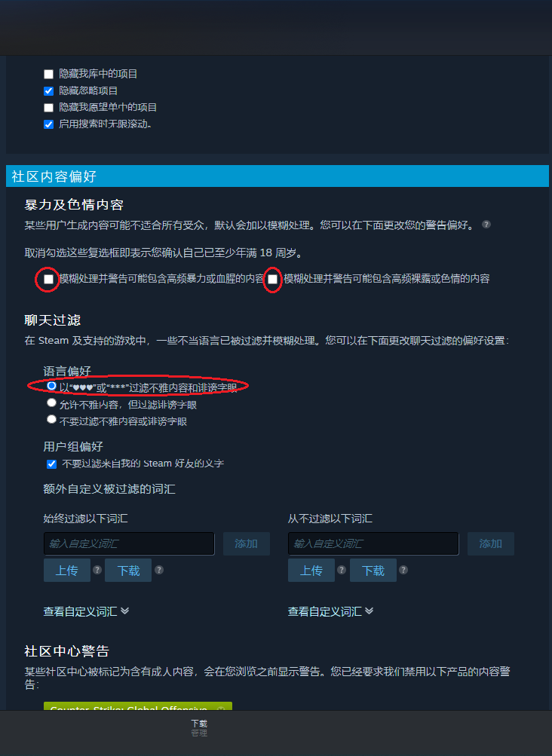Uncheck 隐藏忽略项目 checkbox

49,90
